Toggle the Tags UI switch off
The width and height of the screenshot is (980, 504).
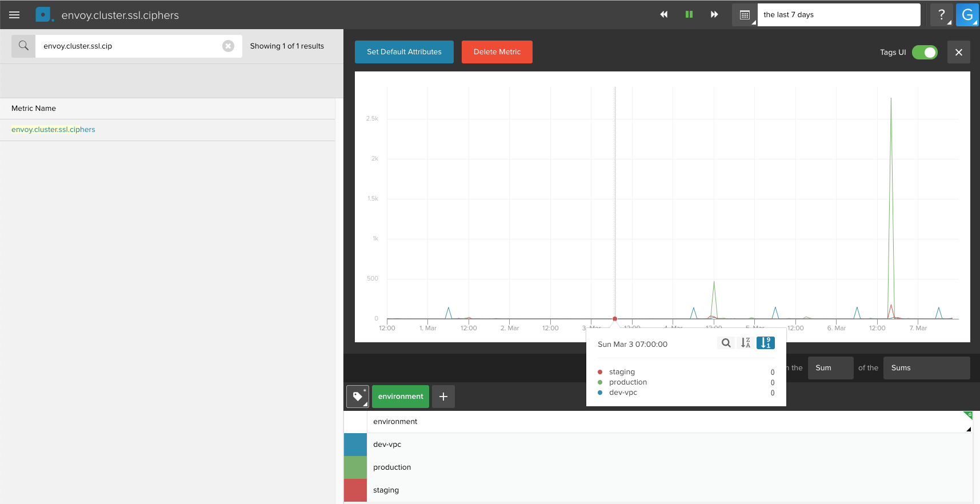925,52
